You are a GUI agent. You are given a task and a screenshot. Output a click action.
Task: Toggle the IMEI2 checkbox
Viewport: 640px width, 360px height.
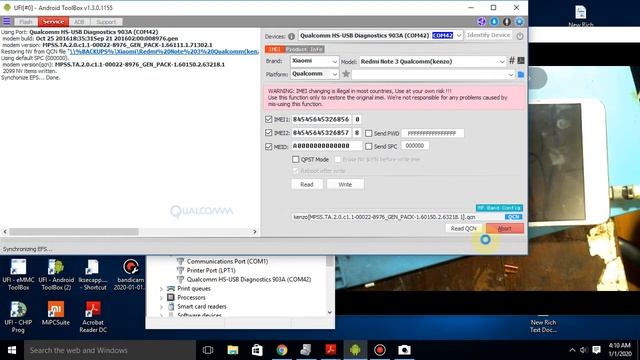(268, 133)
